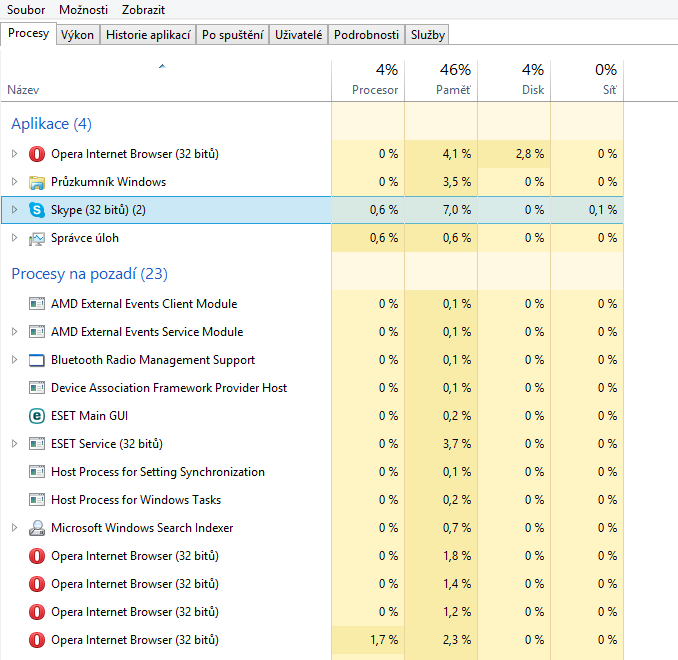
Task: Expand the Průzkumník Windows entry
Action: coord(14,182)
